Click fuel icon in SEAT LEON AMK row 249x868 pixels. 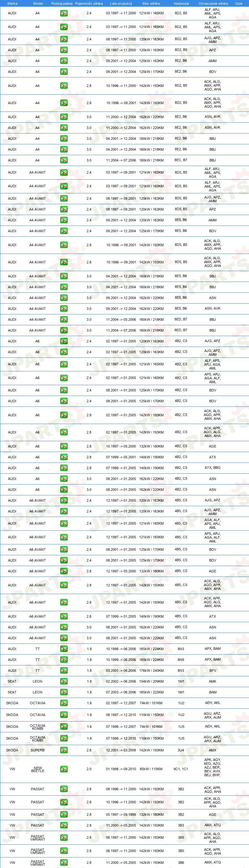[64, 681]
